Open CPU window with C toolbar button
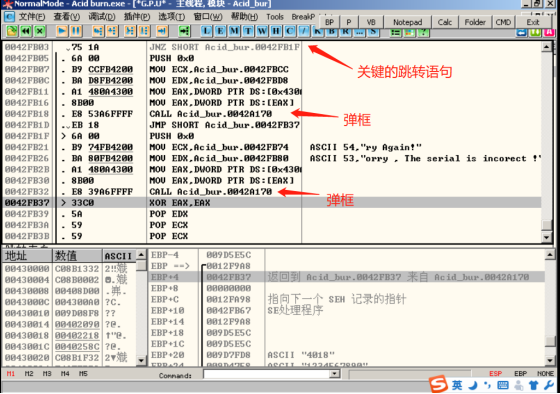This screenshot has width=560, height=394. (290, 31)
